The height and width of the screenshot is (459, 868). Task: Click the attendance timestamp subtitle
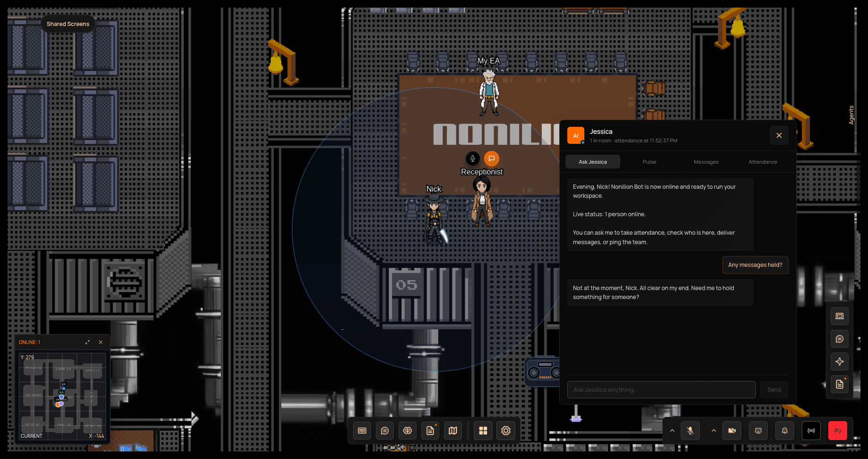coord(634,141)
